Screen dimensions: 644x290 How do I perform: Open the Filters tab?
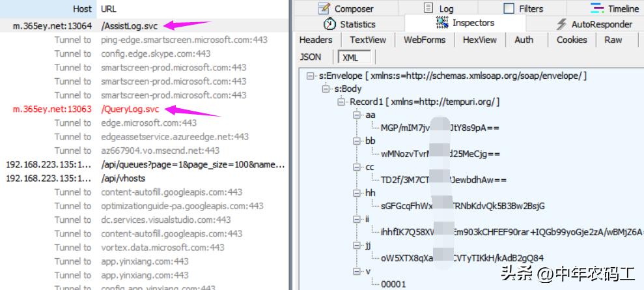coord(523,8)
